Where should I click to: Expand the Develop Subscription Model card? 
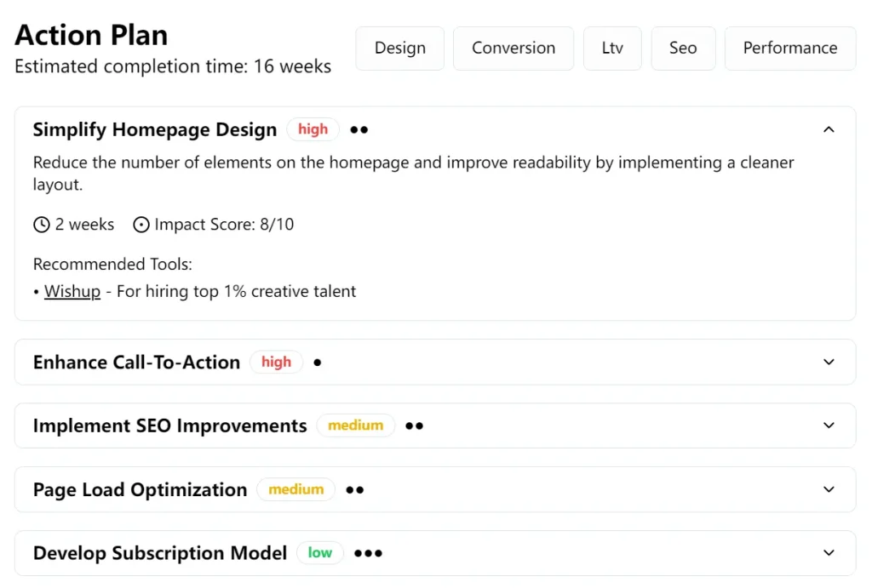829,553
